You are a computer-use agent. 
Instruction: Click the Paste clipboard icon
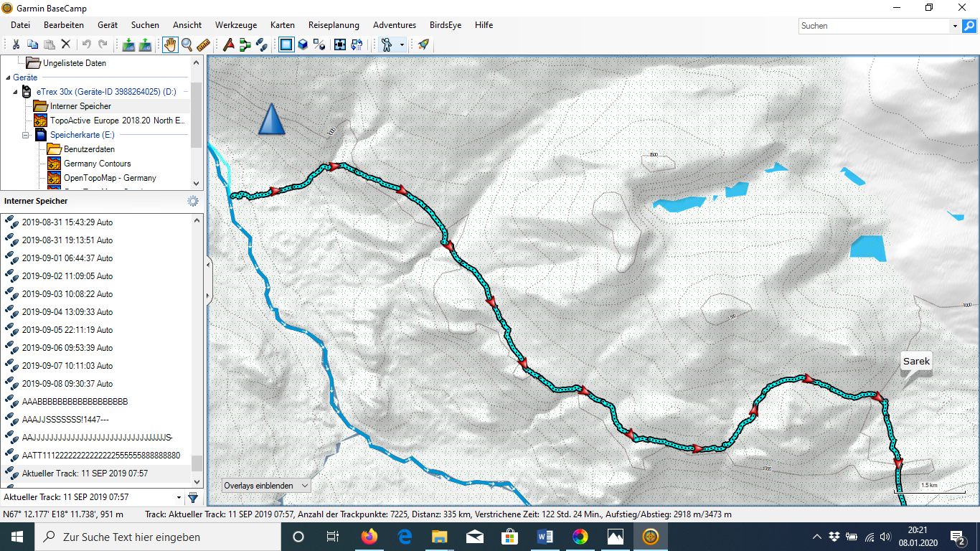tap(49, 44)
